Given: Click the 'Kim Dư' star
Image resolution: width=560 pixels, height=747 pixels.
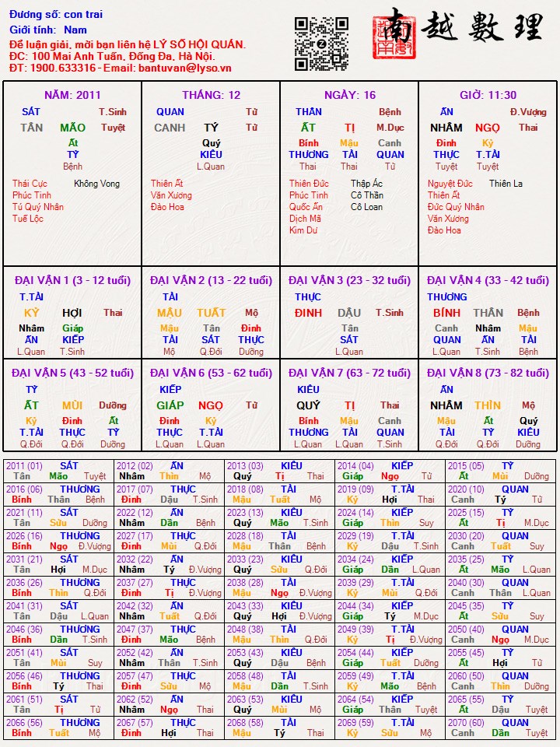Looking at the screenshot, I should click(x=303, y=230).
